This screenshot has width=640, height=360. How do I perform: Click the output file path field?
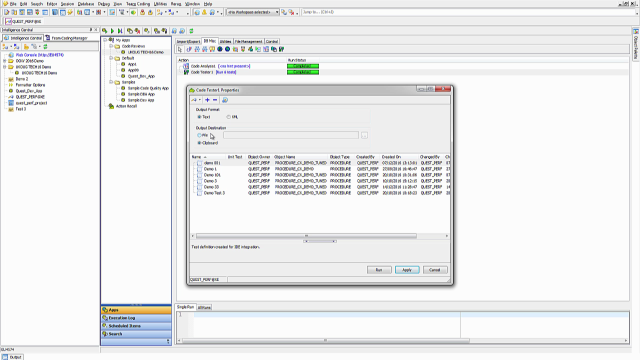click(x=291, y=135)
